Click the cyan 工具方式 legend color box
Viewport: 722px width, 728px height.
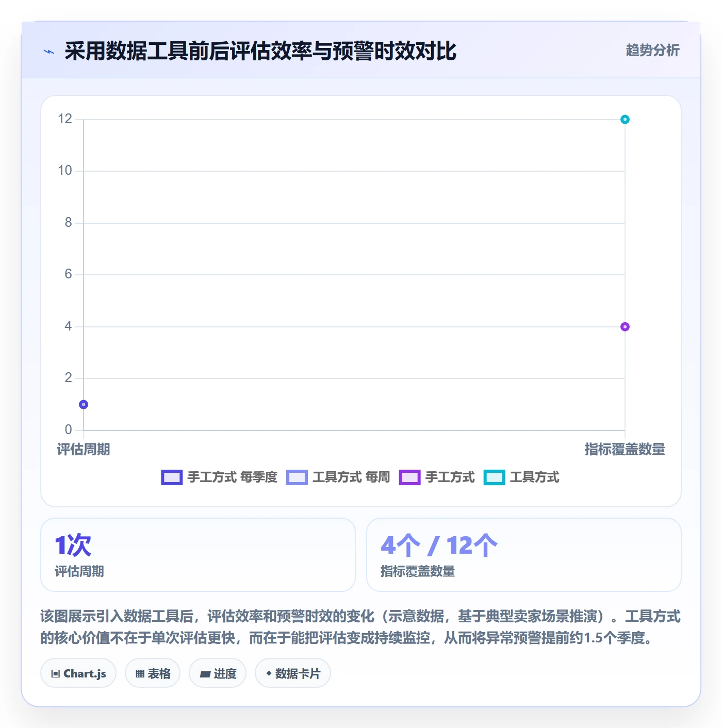tap(495, 477)
